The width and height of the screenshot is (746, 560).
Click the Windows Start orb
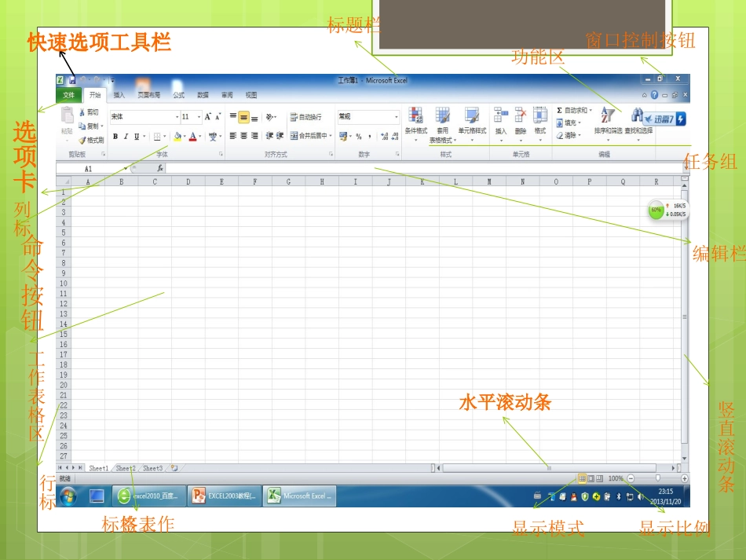pos(68,496)
